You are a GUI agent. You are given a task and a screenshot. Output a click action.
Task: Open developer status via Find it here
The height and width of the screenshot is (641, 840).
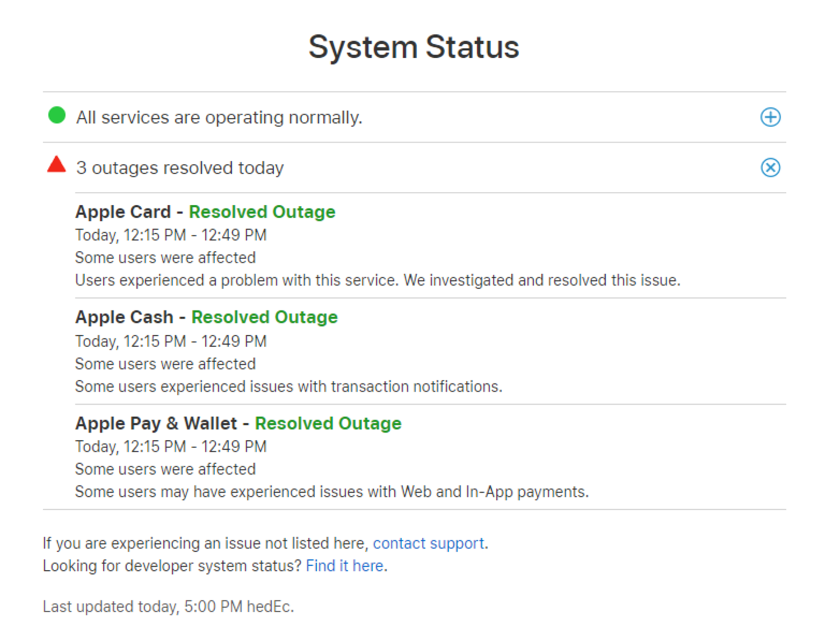[x=344, y=566]
